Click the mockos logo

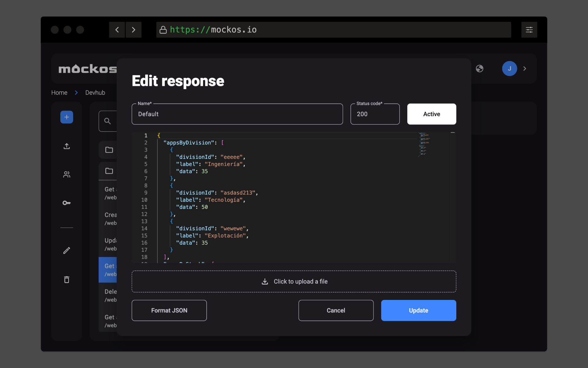pyautogui.click(x=88, y=69)
